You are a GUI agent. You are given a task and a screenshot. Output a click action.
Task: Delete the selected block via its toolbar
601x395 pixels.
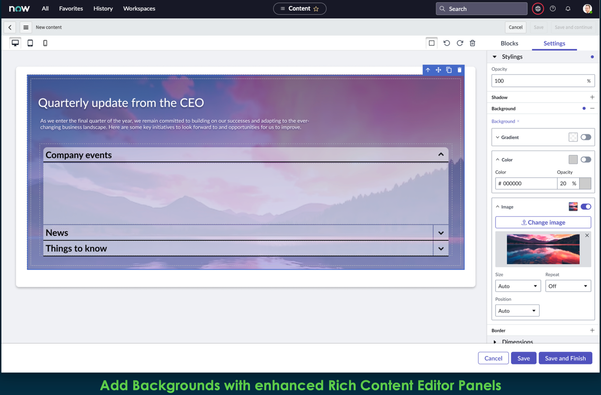pos(459,70)
